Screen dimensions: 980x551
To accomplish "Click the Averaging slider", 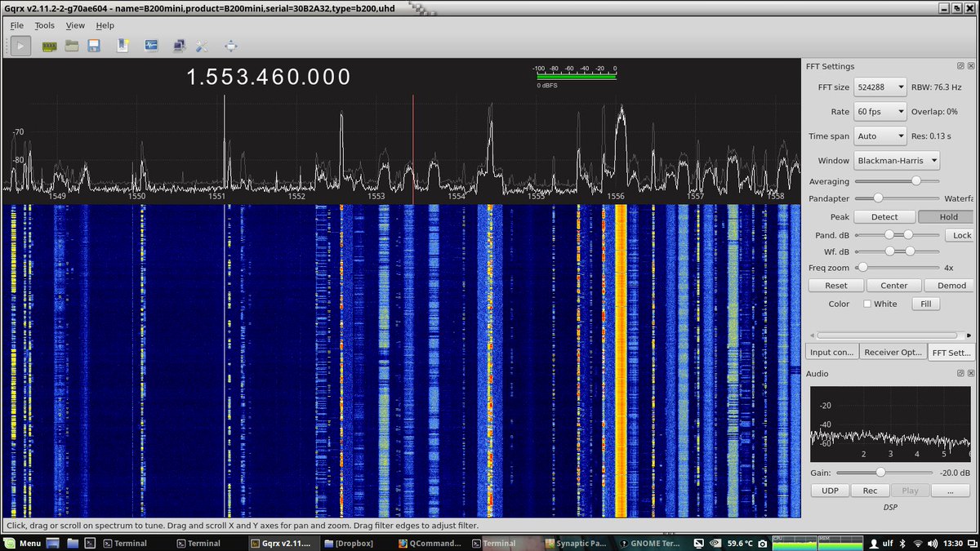I will pos(897,181).
